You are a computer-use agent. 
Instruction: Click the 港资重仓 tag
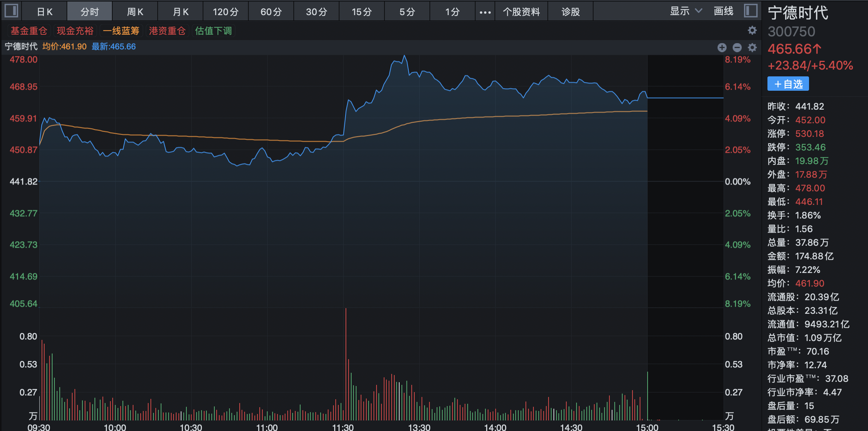coord(167,31)
